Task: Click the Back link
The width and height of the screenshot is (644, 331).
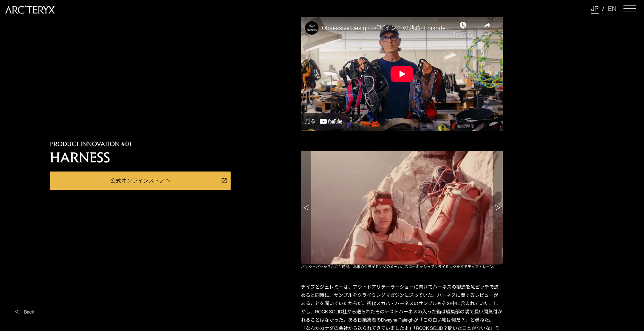Action: coord(25,312)
